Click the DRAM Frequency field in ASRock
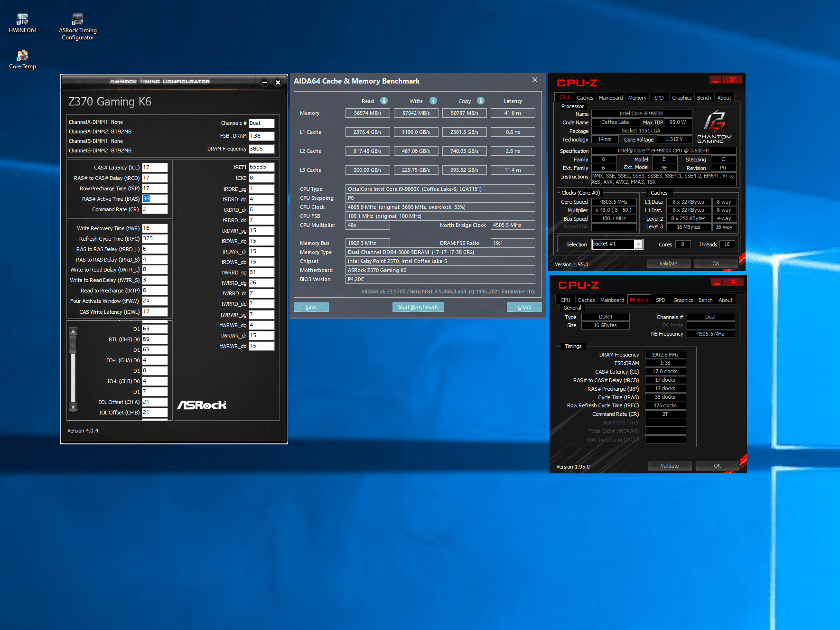 pos(261,149)
